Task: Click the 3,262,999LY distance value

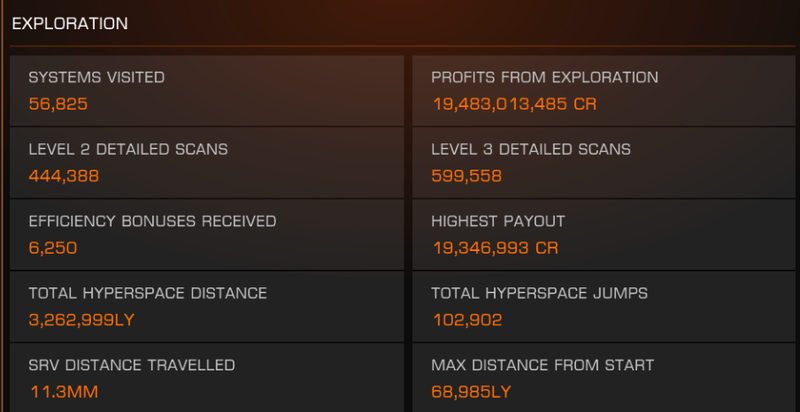Action: (x=82, y=320)
